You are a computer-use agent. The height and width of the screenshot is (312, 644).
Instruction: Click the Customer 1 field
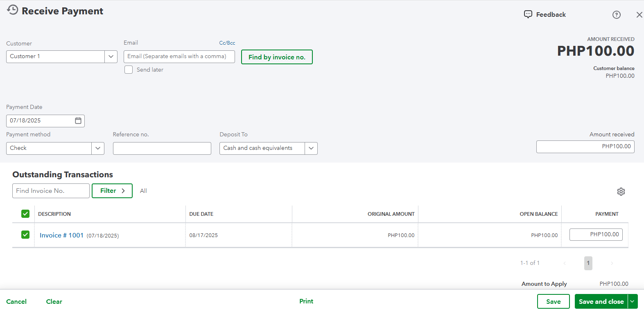coord(55,57)
